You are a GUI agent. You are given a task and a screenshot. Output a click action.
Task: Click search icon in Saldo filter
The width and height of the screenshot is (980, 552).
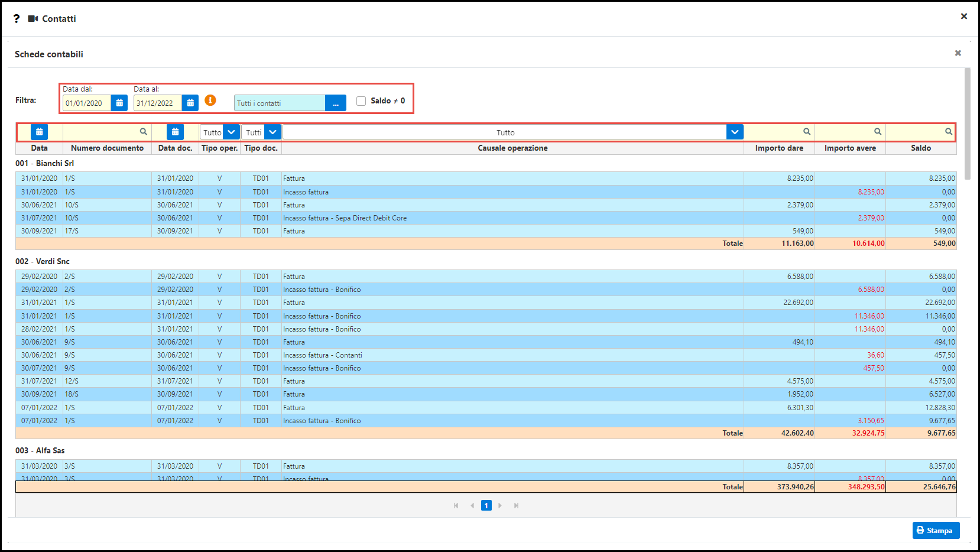(949, 132)
